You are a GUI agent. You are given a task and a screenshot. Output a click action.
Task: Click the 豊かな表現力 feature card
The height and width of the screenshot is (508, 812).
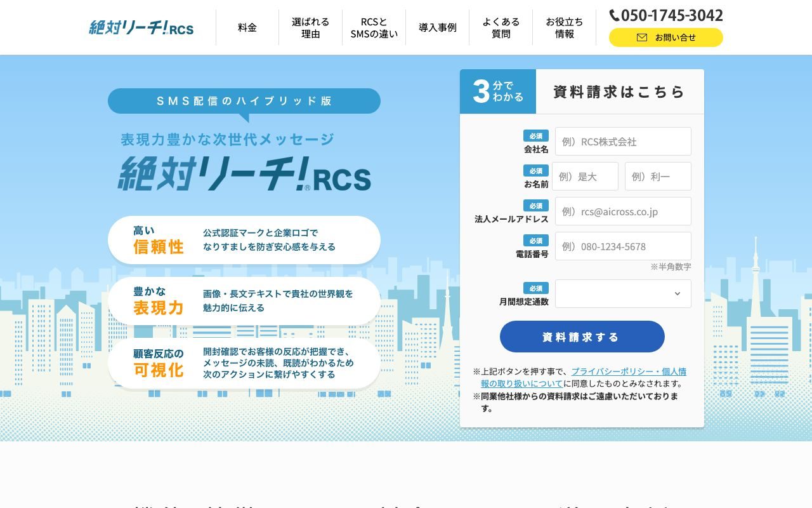[x=244, y=301]
